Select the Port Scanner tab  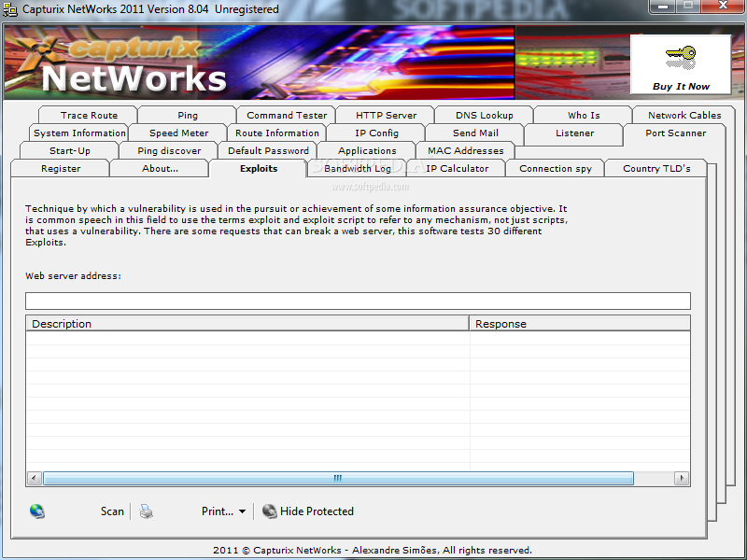pyautogui.click(x=675, y=133)
